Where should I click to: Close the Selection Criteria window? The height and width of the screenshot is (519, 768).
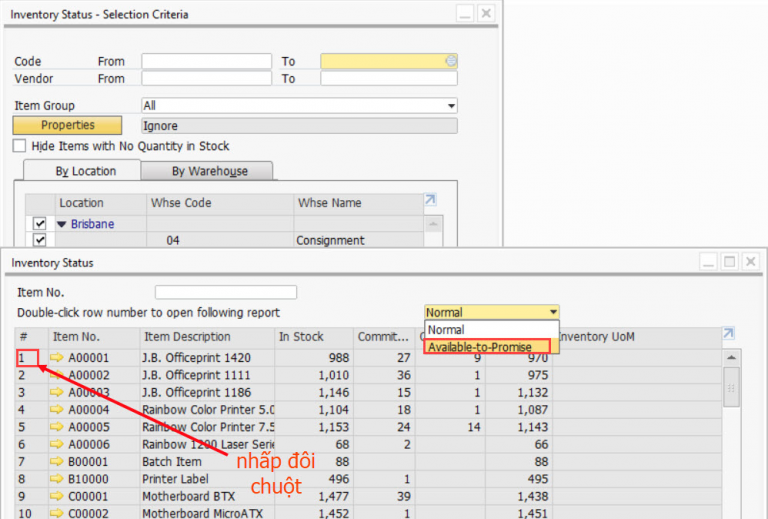coord(486,13)
